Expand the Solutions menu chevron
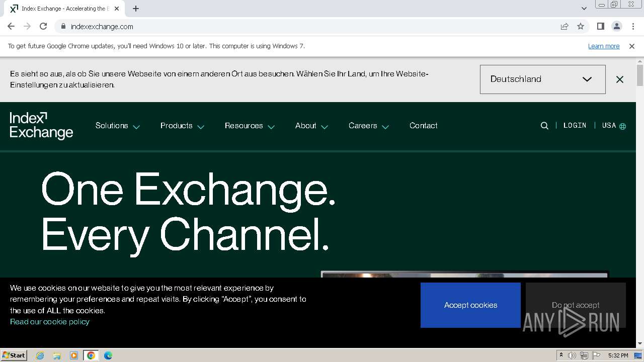 (136, 127)
